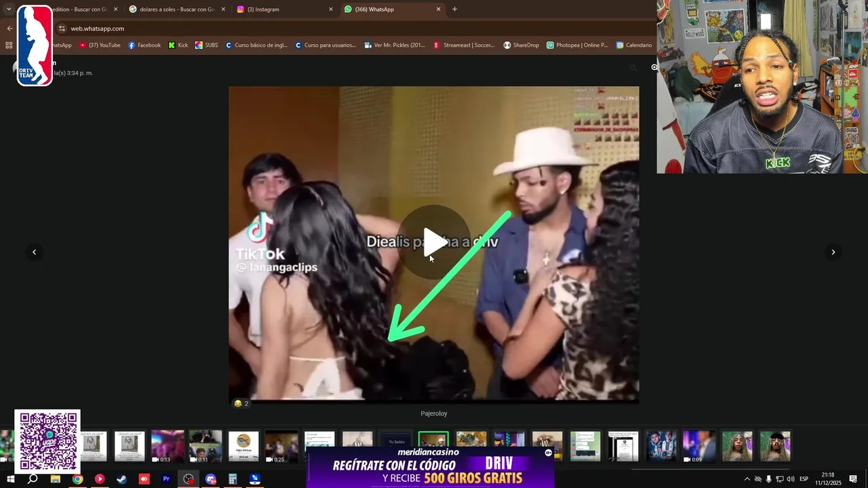Switch the ESP input language indicator
The height and width of the screenshot is (488, 868).
(x=804, y=479)
